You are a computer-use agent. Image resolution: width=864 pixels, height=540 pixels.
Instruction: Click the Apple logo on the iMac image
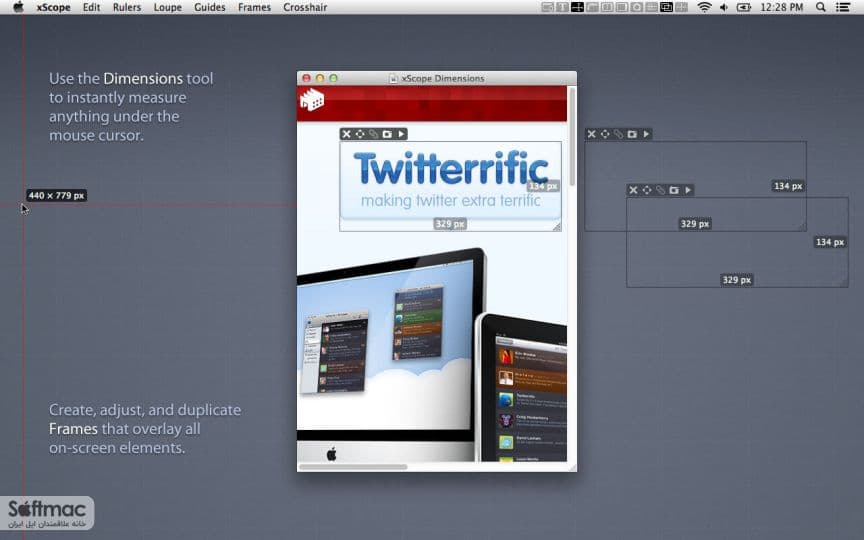[332, 454]
